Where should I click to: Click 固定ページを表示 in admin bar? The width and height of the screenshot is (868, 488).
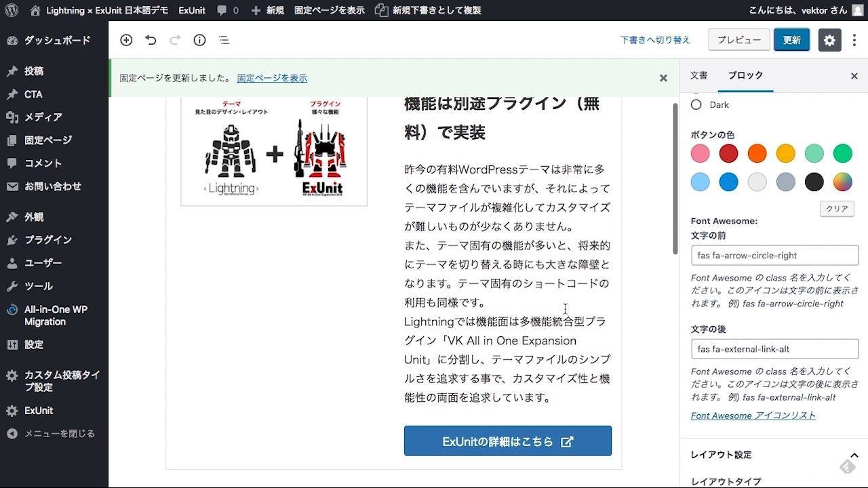tap(329, 10)
